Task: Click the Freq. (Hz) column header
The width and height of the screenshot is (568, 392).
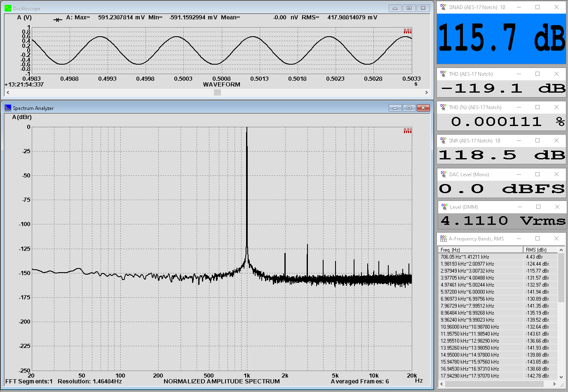Action: pyautogui.click(x=481, y=250)
